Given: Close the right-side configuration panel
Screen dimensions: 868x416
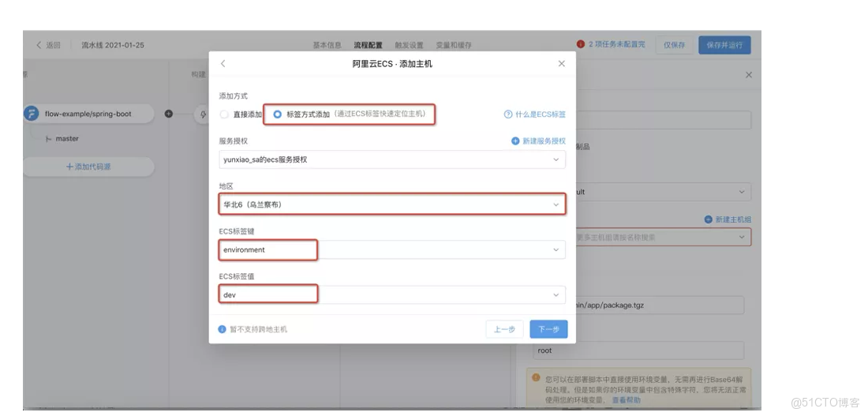Looking at the screenshot, I should (x=748, y=75).
